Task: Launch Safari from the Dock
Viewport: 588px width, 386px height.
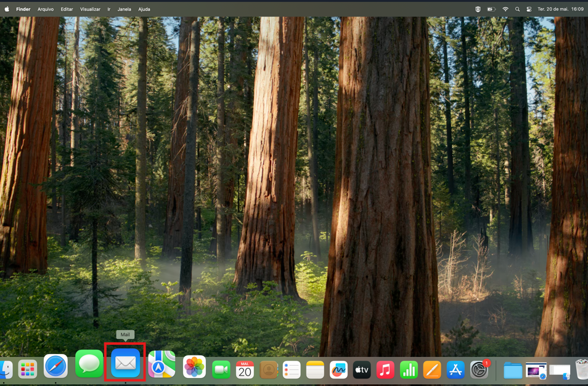Action: [x=55, y=368]
